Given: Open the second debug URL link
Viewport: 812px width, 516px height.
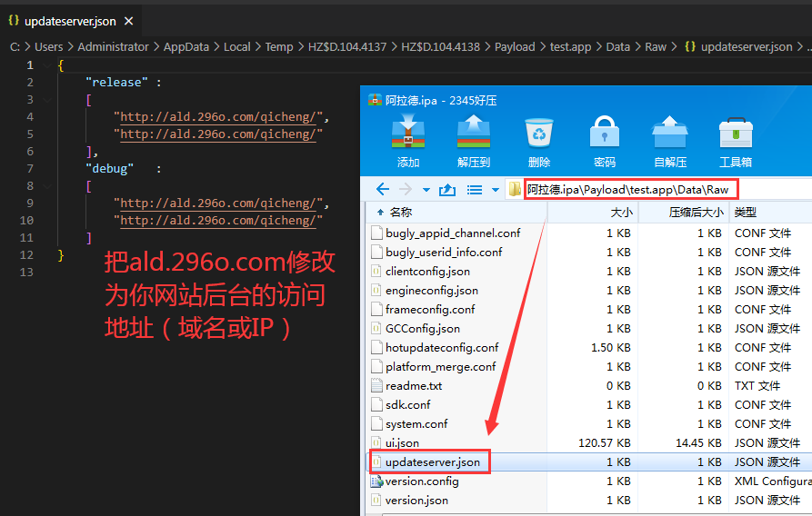Looking at the screenshot, I should [218, 221].
